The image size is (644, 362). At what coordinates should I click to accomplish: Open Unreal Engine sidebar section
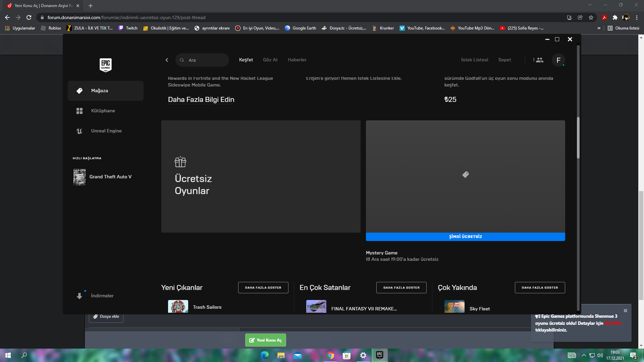click(106, 131)
